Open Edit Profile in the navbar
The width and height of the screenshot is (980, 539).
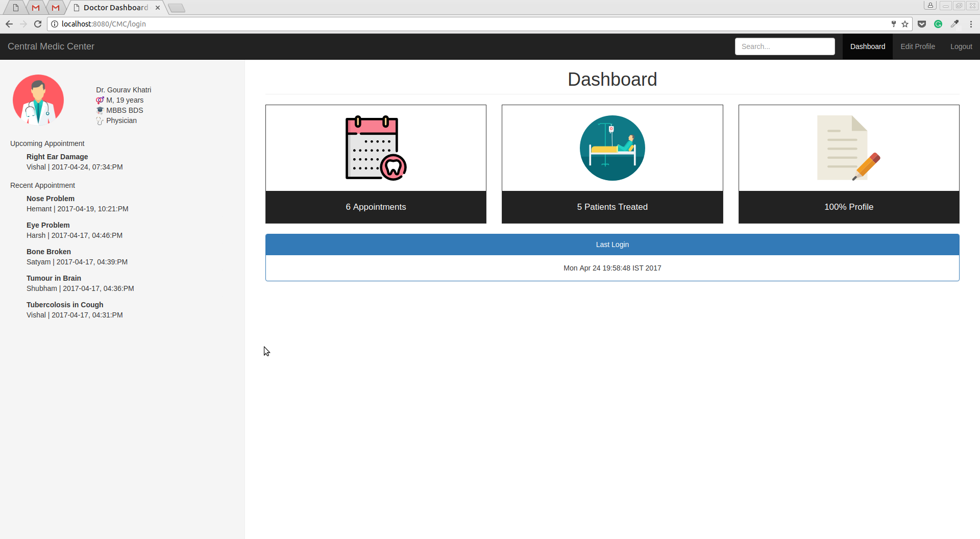[x=917, y=46]
